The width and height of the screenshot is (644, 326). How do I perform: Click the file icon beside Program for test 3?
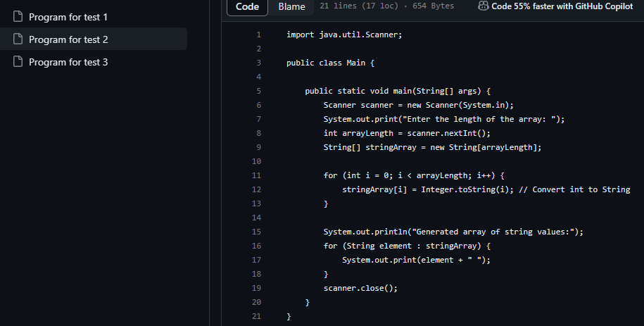pyautogui.click(x=18, y=62)
